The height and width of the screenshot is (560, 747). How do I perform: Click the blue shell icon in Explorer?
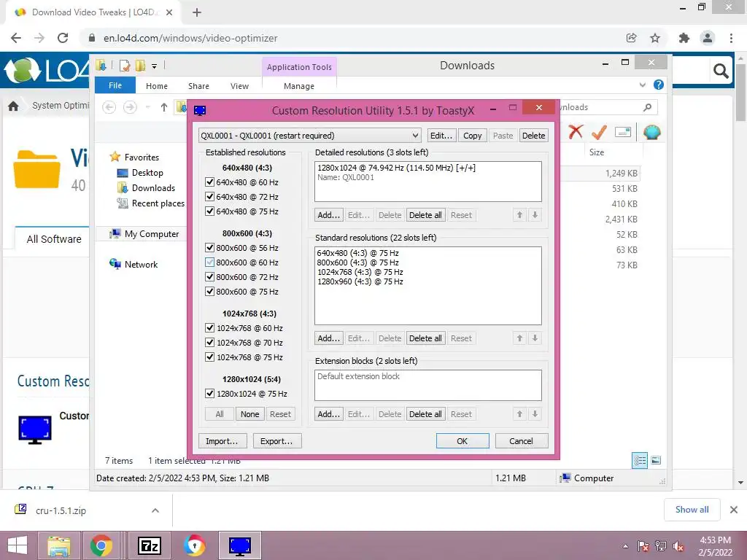coord(651,132)
